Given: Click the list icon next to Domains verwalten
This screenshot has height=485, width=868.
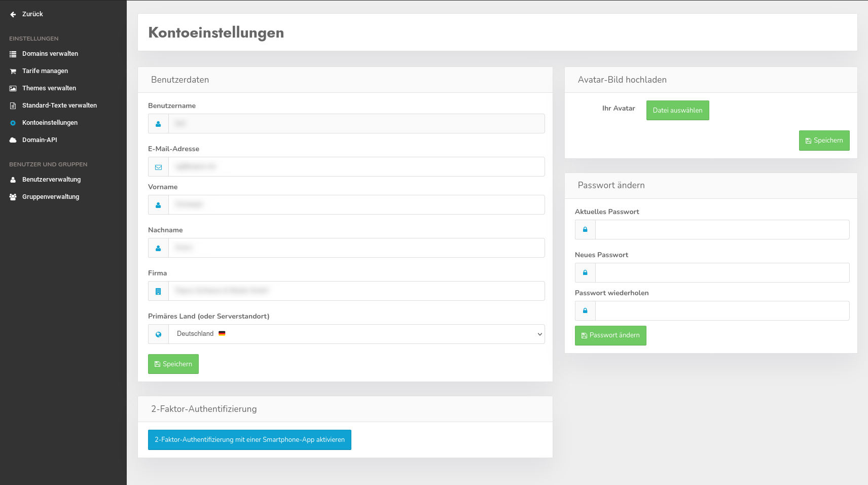Looking at the screenshot, I should [x=13, y=54].
